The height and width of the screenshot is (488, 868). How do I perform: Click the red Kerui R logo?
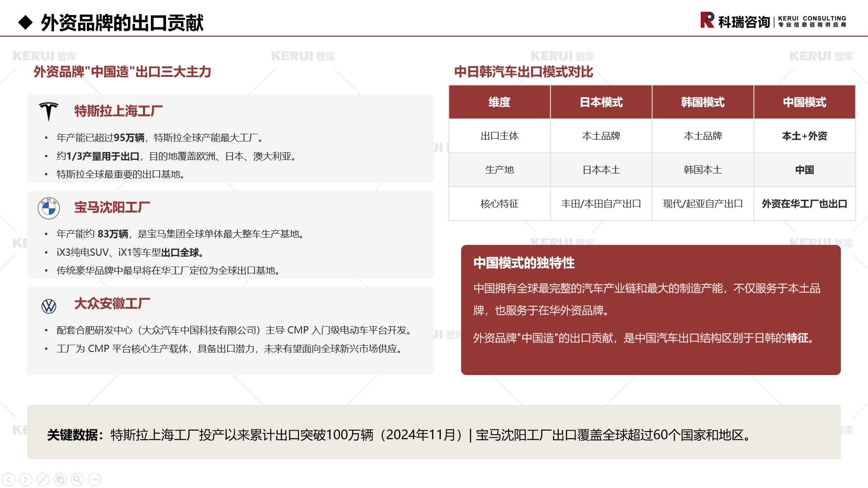click(707, 20)
